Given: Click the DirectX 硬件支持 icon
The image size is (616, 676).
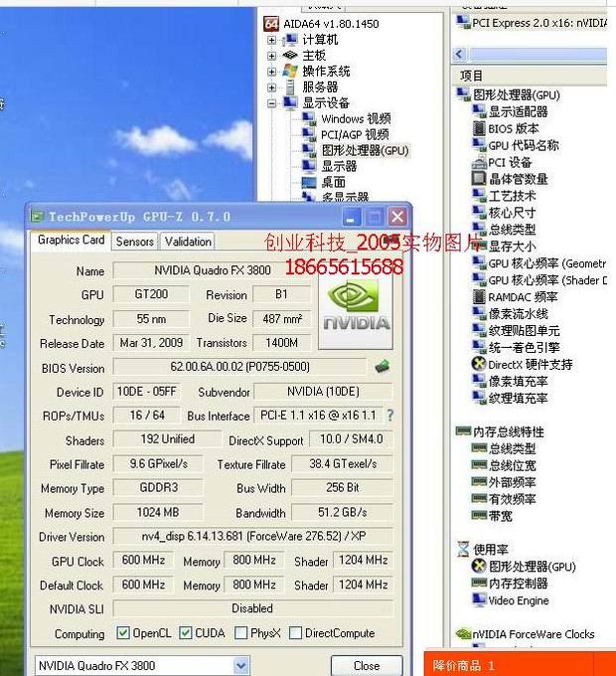Looking at the screenshot, I should point(479,364).
